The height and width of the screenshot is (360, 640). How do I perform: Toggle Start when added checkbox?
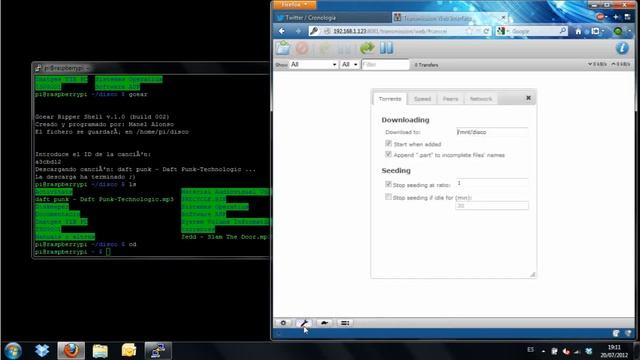pyautogui.click(x=388, y=143)
